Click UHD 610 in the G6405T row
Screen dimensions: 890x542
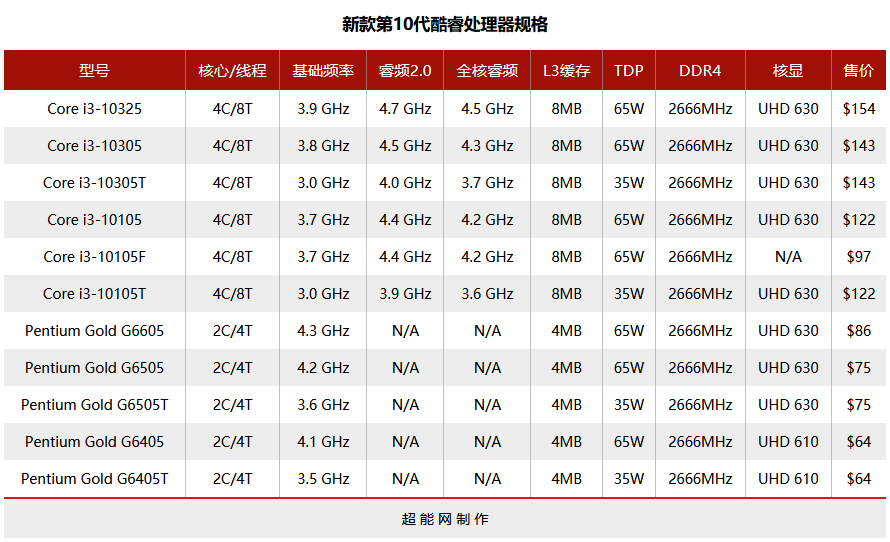coord(788,478)
